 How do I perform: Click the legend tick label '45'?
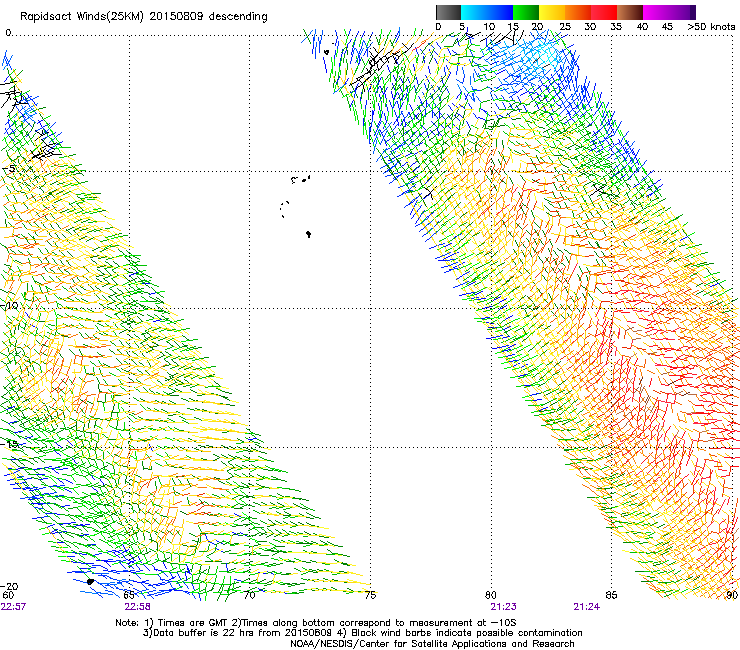[x=667, y=27]
